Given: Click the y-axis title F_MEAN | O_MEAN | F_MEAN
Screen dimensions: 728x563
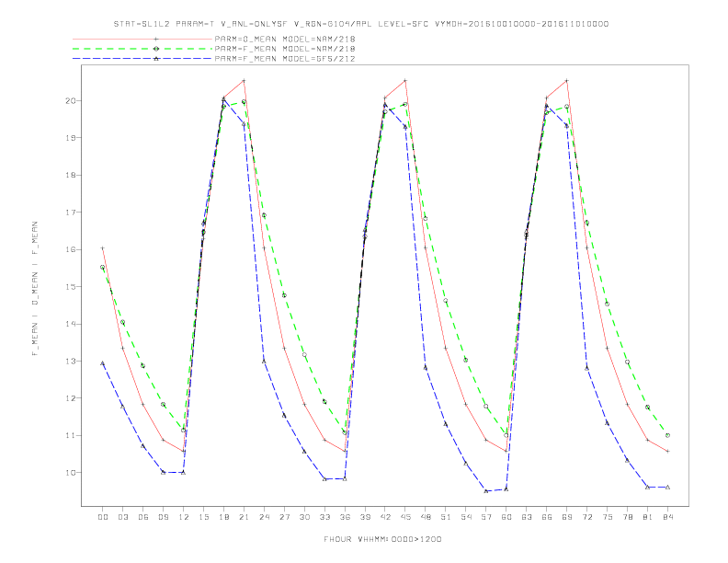Looking at the screenshot, I should 35,289.
